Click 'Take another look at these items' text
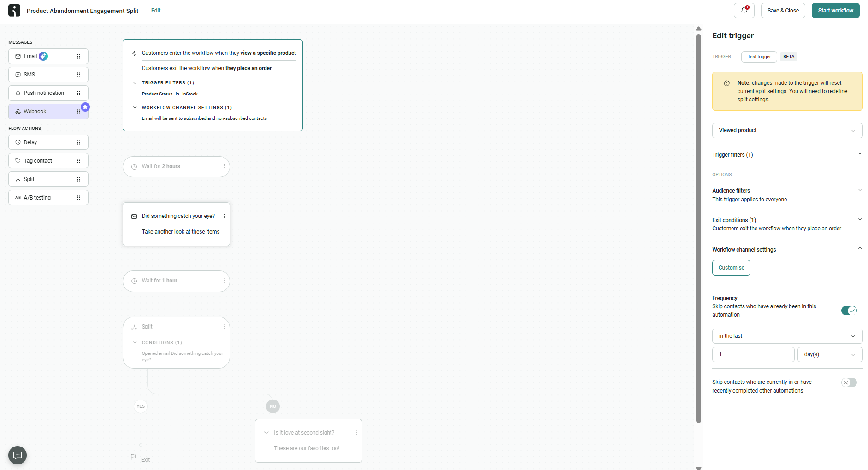This screenshot has width=868, height=470. (x=181, y=232)
